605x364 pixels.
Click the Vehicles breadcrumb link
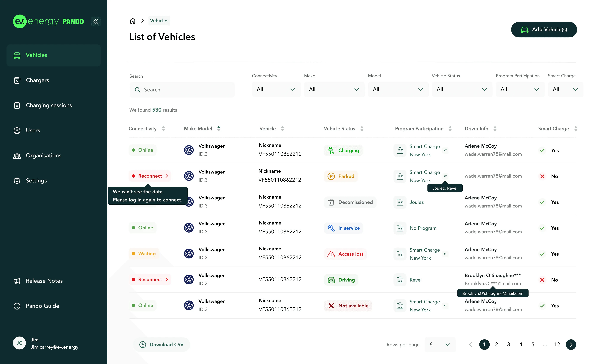pos(159,21)
